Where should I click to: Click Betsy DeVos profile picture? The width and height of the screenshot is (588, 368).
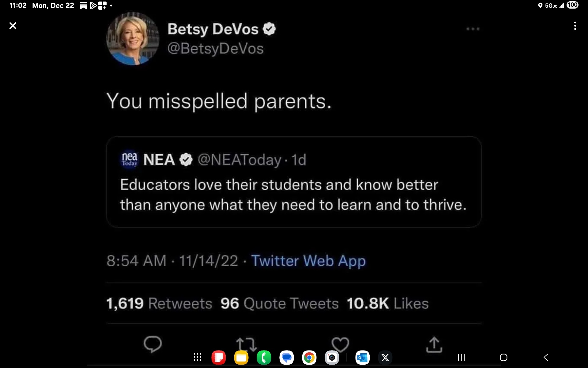click(133, 39)
